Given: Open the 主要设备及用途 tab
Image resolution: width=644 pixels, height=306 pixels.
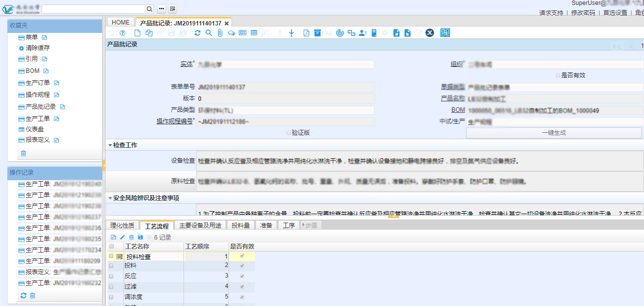Looking at the screenshot, I should coord(200,225).
